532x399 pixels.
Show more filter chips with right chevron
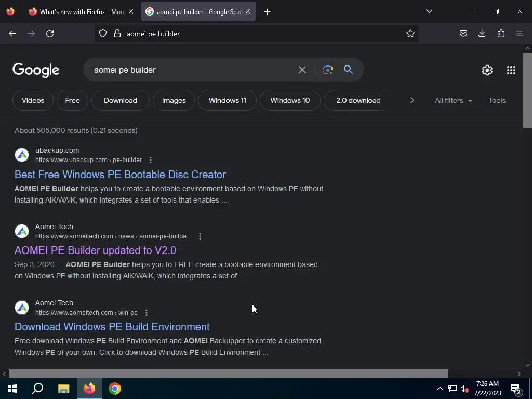point(412,100)
